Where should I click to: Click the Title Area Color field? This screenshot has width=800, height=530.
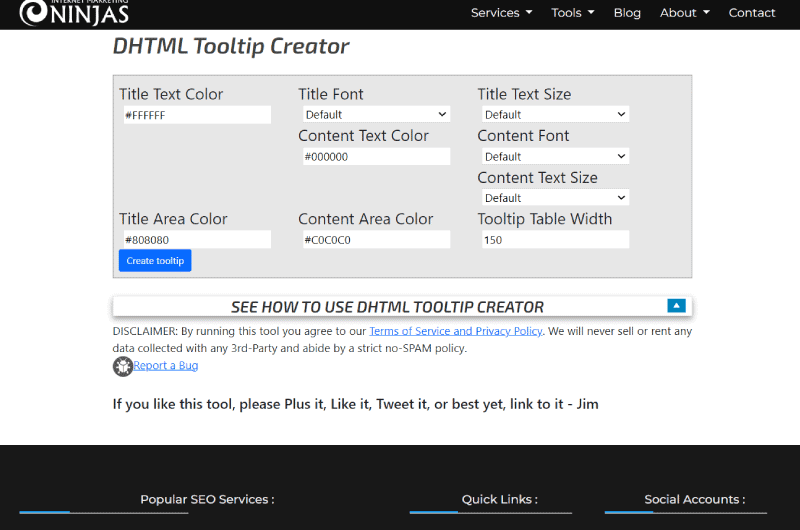click(x=197, y=240)
